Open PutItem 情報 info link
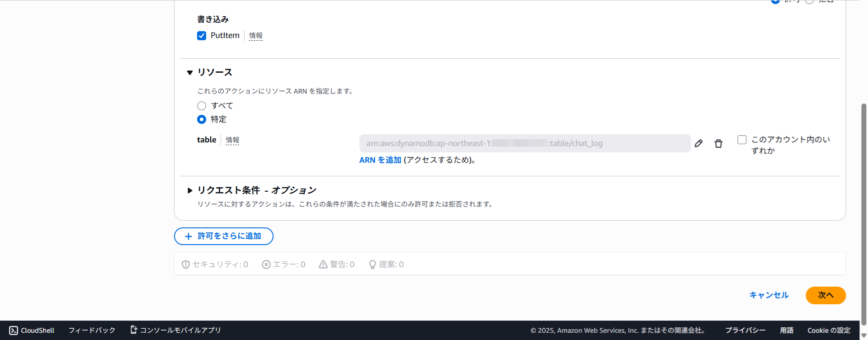868x340 pixels. tap(255, 36)
